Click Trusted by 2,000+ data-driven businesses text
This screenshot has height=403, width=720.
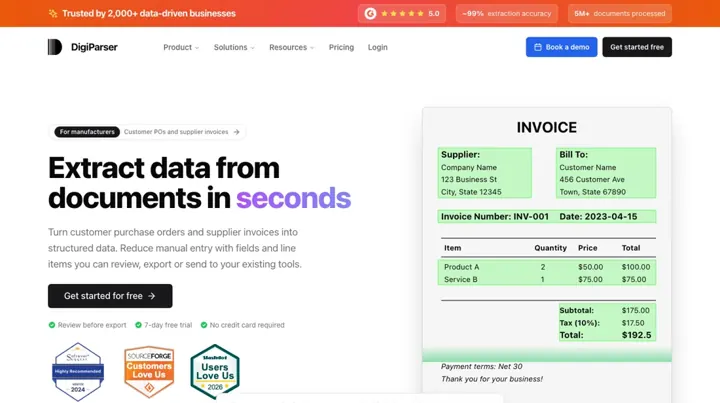(149, 13)
